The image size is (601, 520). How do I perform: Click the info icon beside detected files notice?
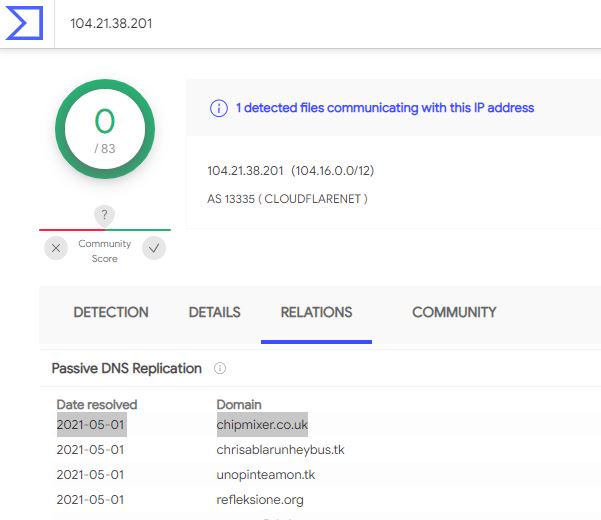pyautogui.click(x=219, y=108)
